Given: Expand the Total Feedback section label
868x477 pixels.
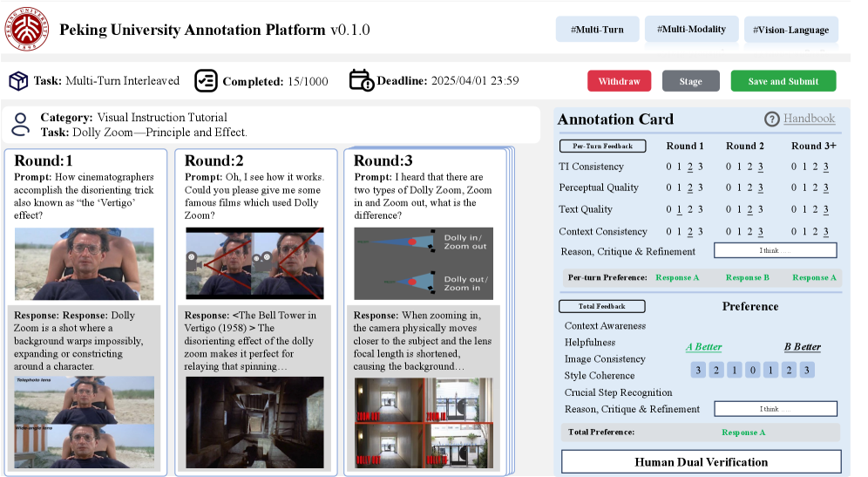Looking at the screenshot, I should pos(601,306).
